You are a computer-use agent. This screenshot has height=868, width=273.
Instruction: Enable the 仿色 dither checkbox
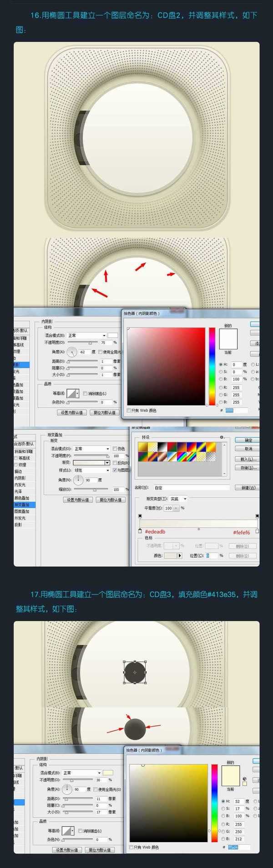pyautogui.click(x=115, y=449)
